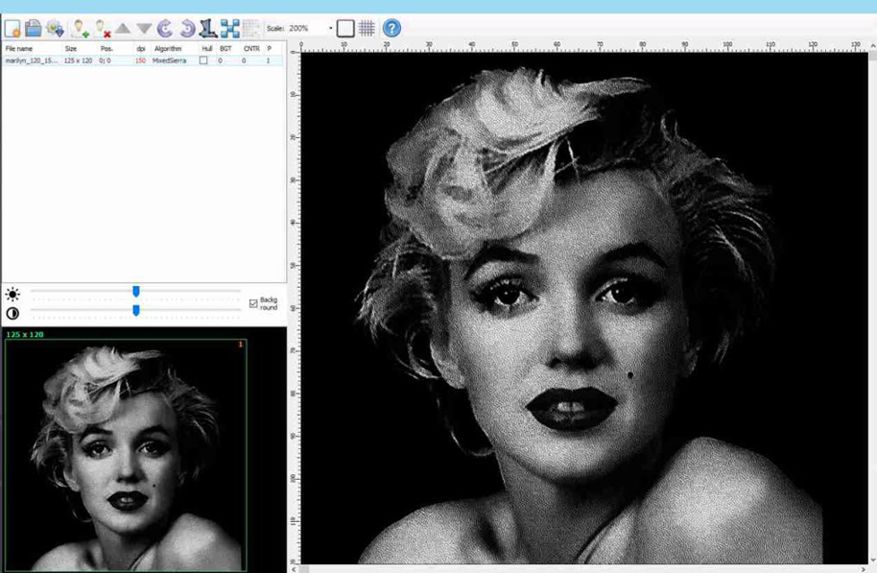The image size is (877, 573).
Task: Toggle the grid lines icon
Action: coord(366,28)
